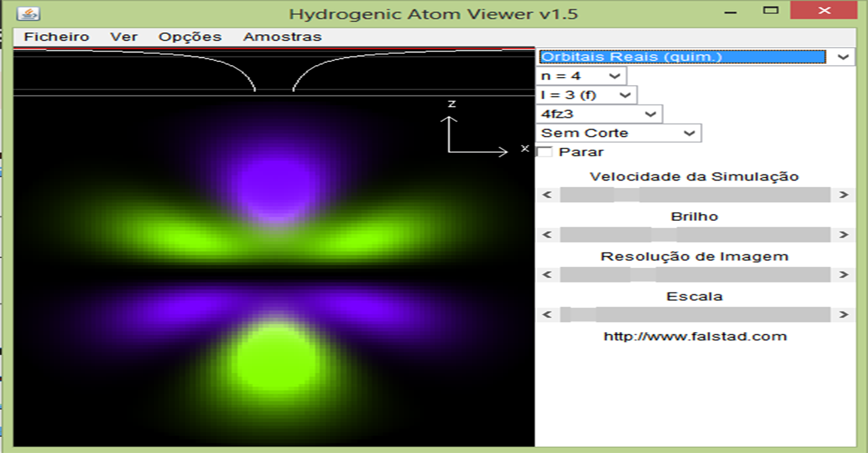Image resolution: width=868 pixels, height=453 pixels.
Task: Open the Opções menu
Action: 190,37
